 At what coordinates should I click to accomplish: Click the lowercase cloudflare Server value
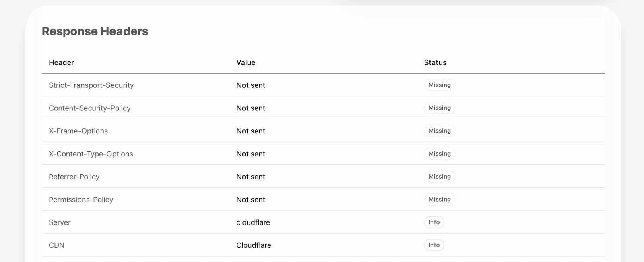click(253, 222)
